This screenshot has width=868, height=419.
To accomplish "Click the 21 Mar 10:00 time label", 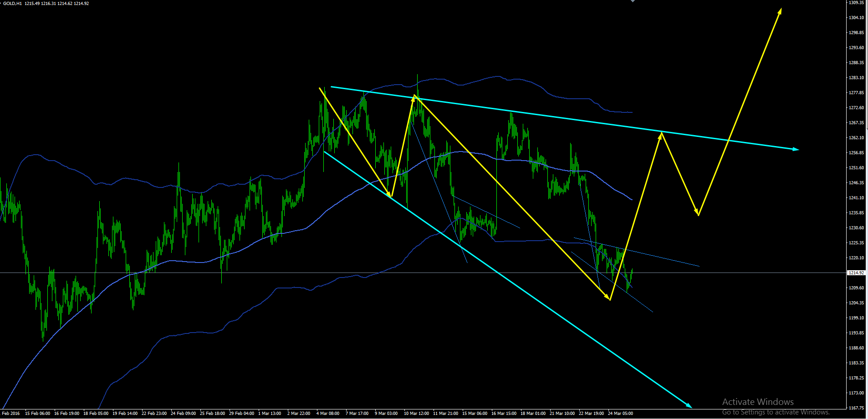I will (x=562, y=414).
